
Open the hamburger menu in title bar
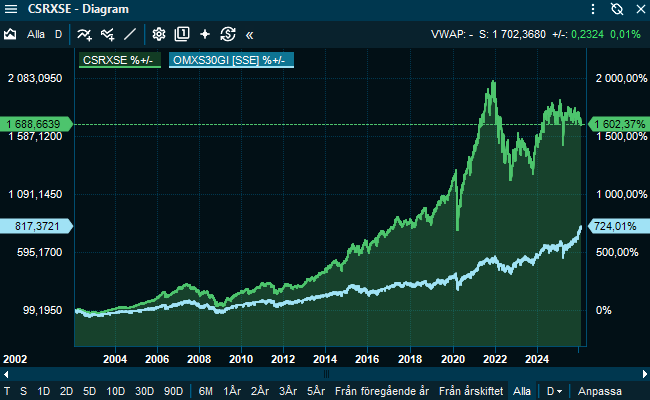click(10, 9)
